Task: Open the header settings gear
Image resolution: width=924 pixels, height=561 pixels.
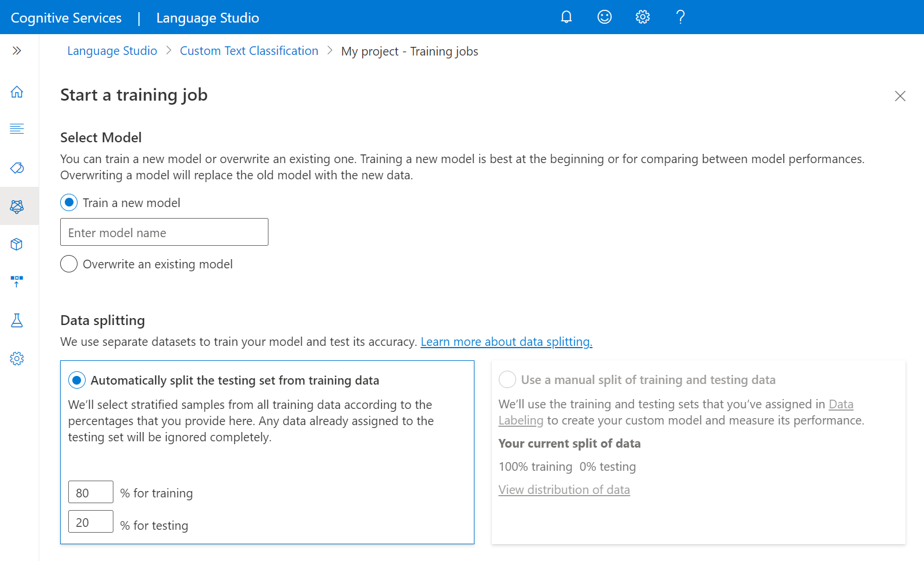Action: (x=642, y=17)
